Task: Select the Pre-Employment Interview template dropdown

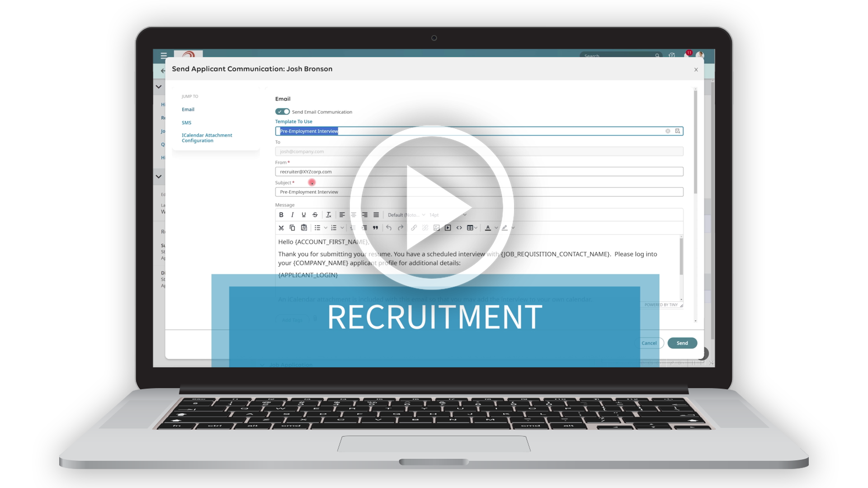Action: coord(477,131)
